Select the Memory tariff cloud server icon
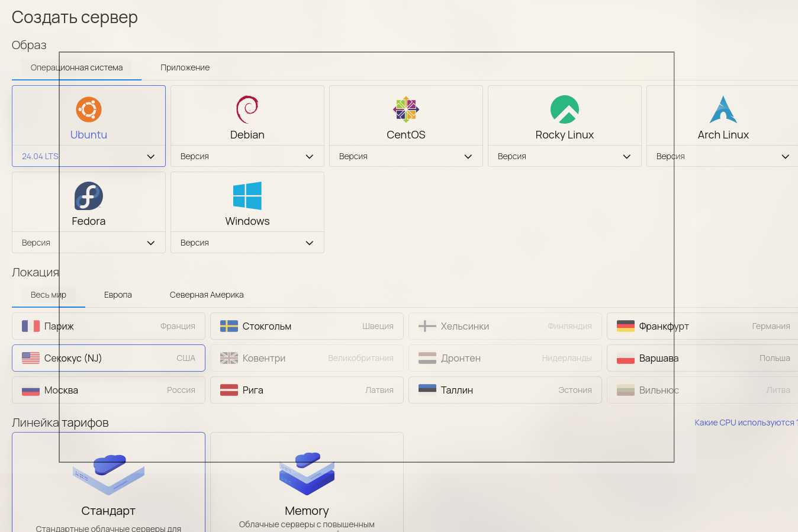The width and height of the screenshot is (798, 532). [x=307, y=474]
